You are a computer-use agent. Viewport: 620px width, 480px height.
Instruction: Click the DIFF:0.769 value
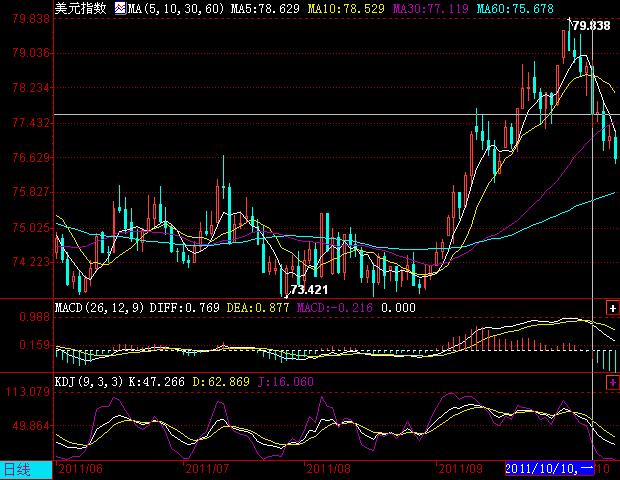coord(184,308)
